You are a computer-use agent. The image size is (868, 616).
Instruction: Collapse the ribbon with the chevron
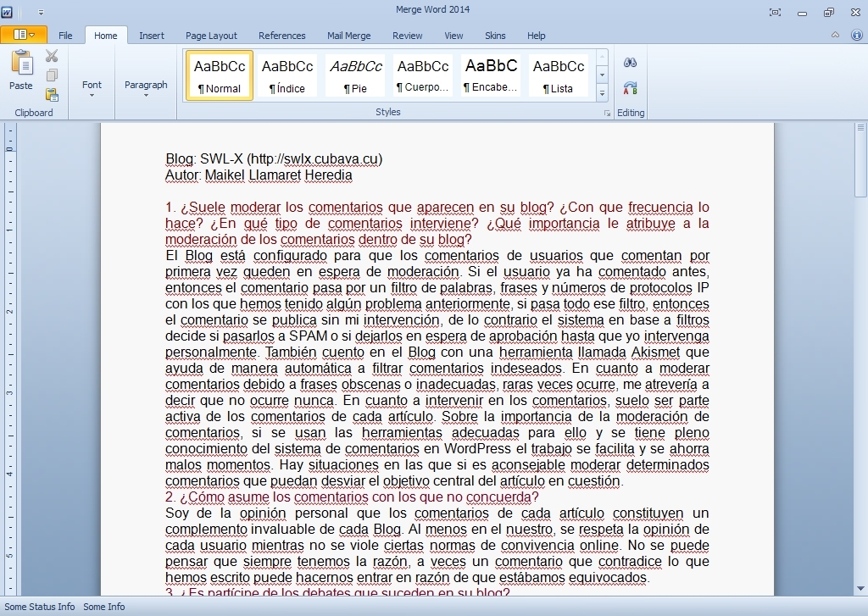[x=835, y=35]
